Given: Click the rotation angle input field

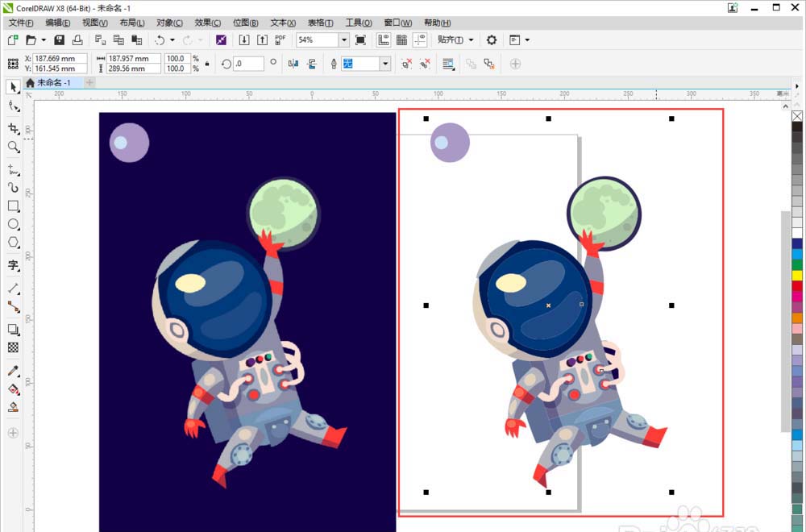Looking at the screenshot, I should [x=248, y=64].
